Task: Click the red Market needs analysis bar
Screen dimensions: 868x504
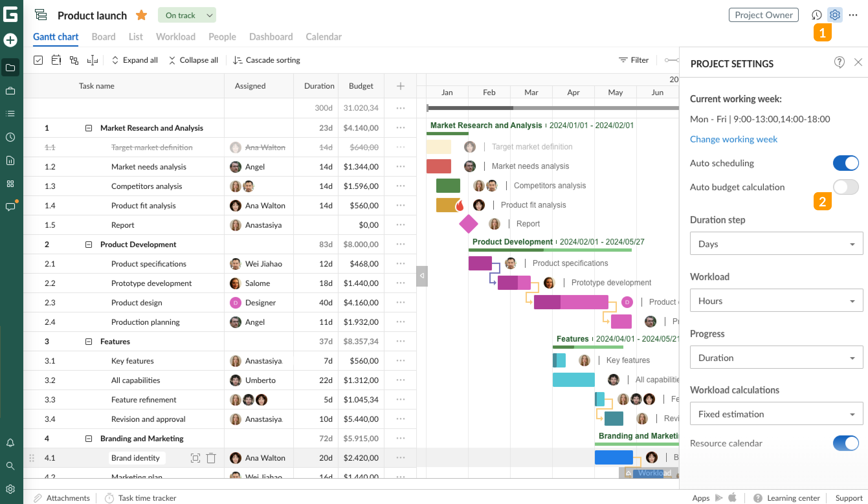Action: [439, 166]
